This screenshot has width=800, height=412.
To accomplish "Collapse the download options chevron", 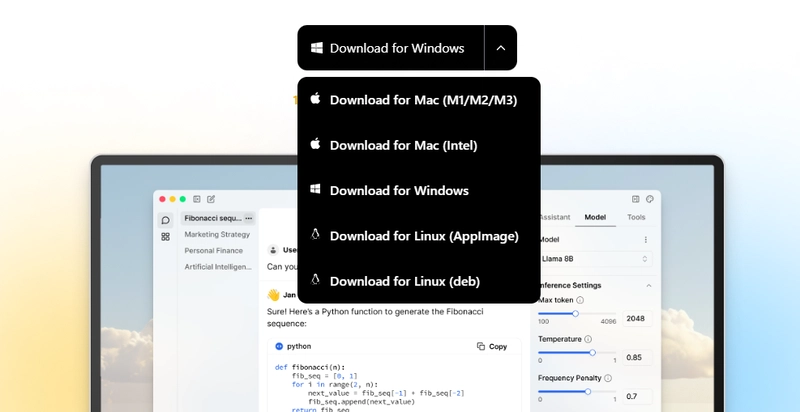I will pos(501,48).
